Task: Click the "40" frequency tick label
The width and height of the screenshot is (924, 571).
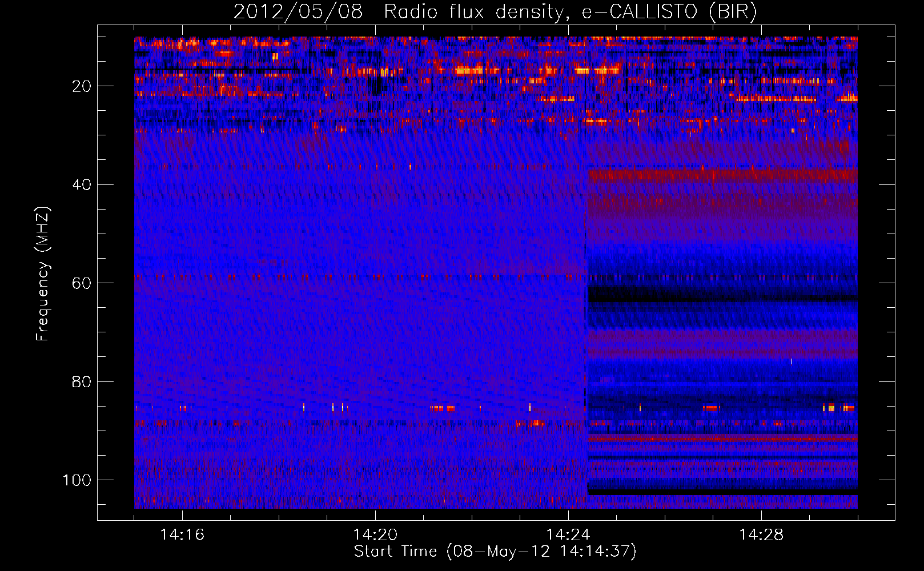Action: [82, 185]
